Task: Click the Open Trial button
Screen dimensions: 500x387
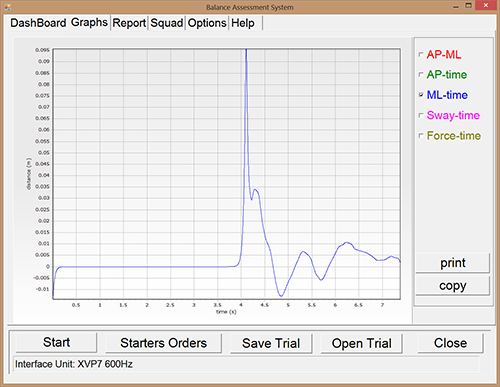Action: click(x=362, y=343)
